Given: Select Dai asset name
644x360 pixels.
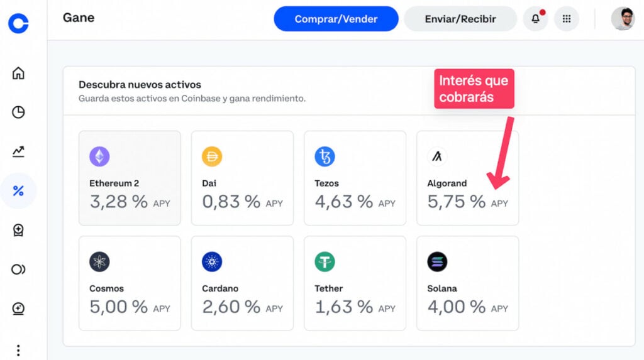Looking at the screenshot, I should tap(209, 183).
